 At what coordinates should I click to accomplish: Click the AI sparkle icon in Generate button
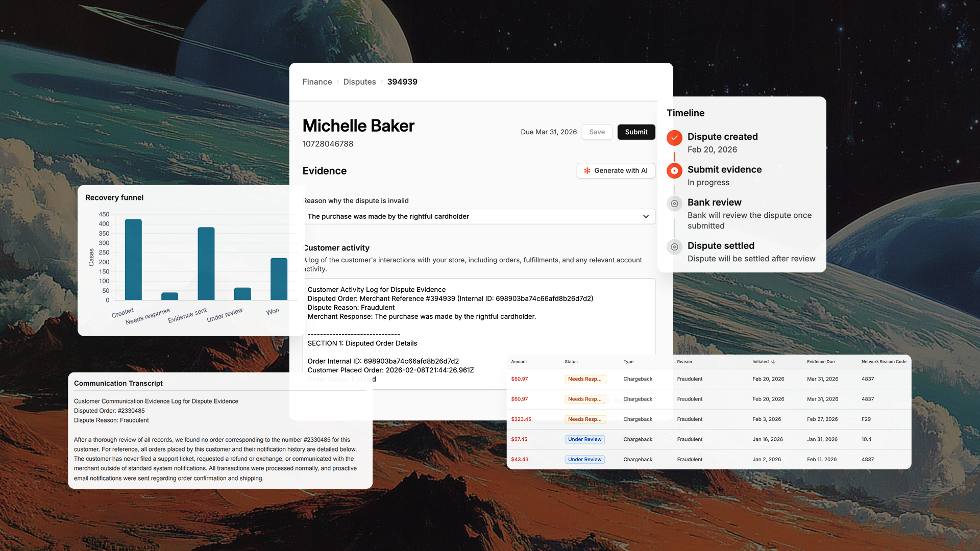(x=587, y=171)
